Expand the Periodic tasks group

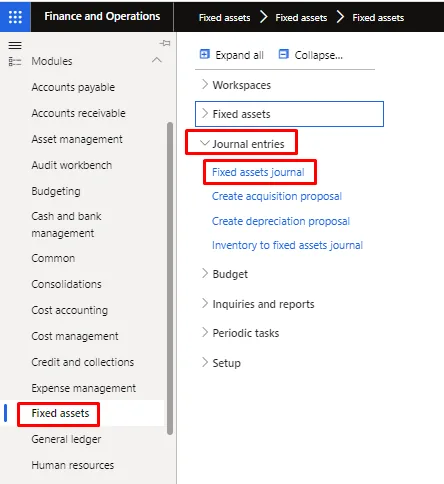[205, 332]
